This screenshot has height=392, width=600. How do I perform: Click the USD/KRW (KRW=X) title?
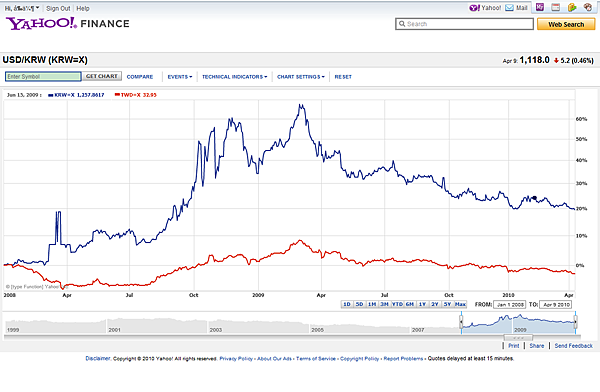(x=45, y=60)
